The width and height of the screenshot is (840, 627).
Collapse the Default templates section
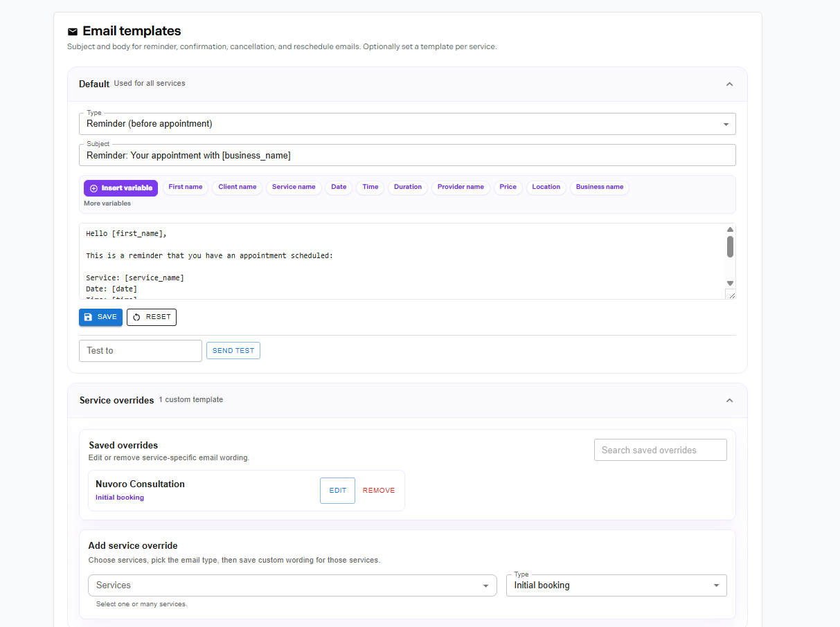pos(729,84)
